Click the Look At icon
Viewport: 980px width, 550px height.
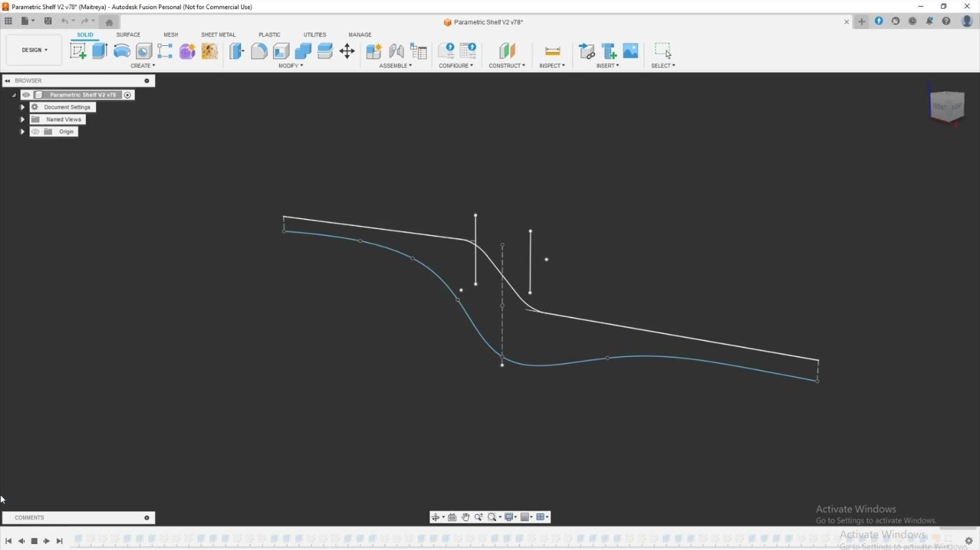[452, 517]
